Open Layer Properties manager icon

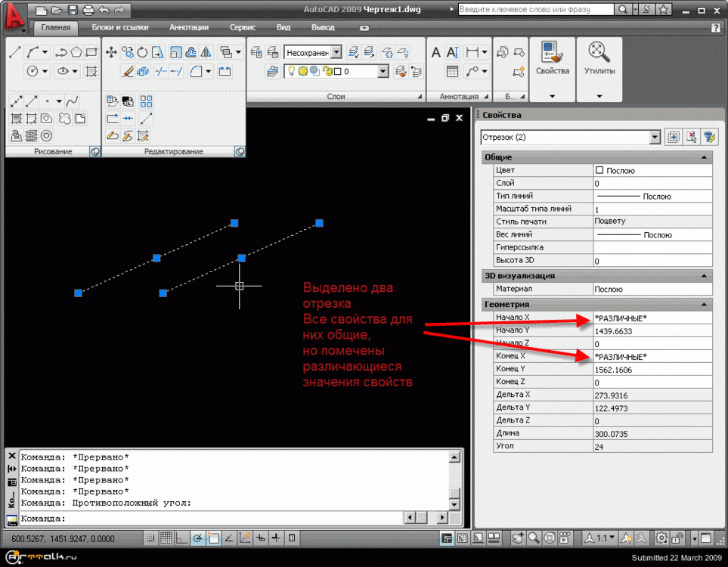click(256, 52)
